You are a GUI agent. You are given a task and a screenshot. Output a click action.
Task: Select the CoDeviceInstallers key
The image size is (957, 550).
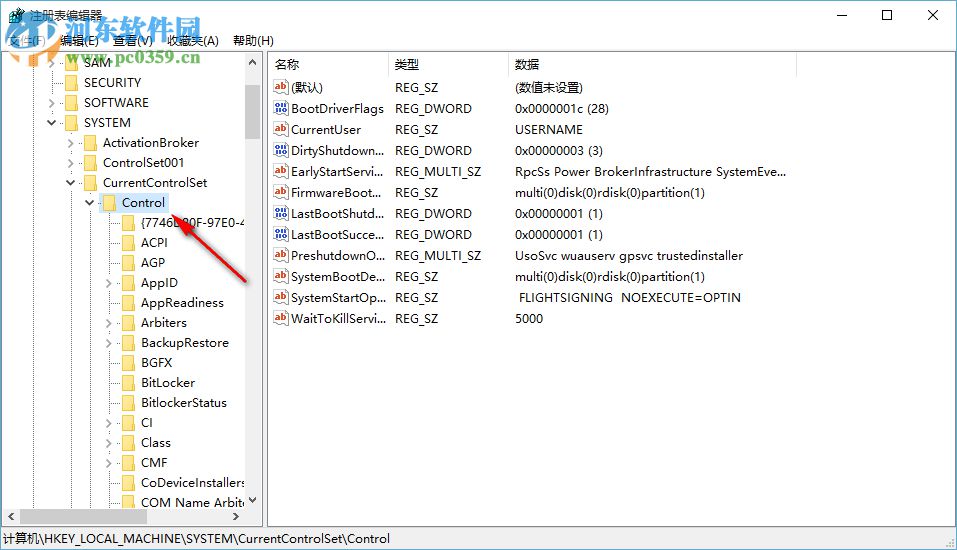[192, 483]
